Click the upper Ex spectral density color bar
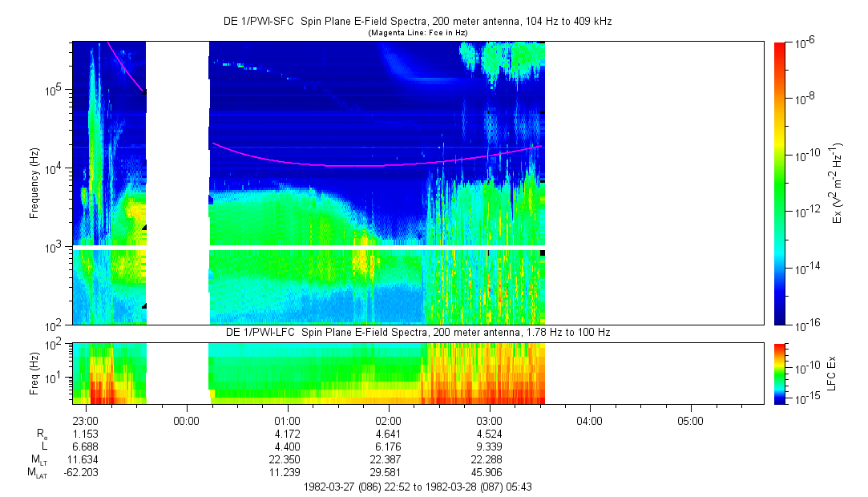868x497 pixels. [x=780, y=183]
